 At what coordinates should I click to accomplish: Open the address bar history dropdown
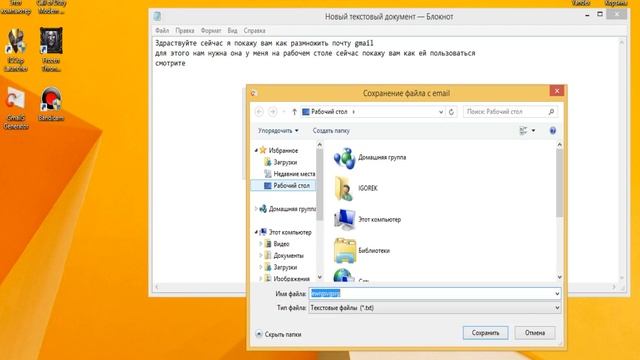click(441, 112)
